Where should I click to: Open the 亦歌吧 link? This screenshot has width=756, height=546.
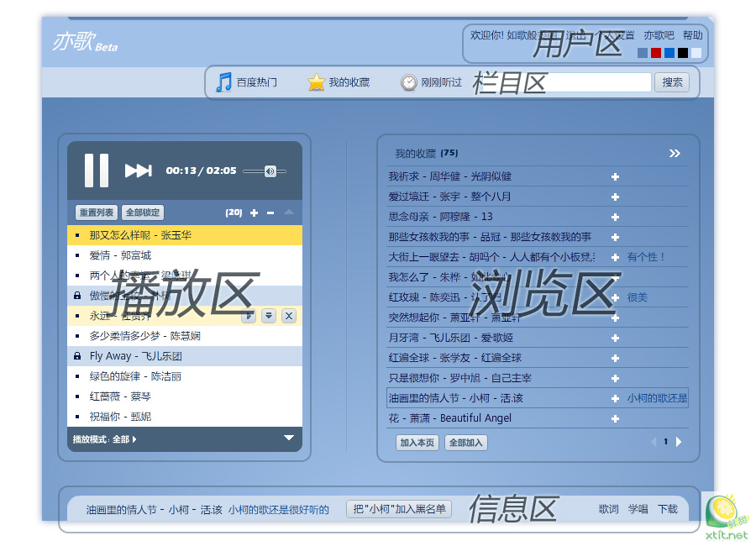pos(659,35)
